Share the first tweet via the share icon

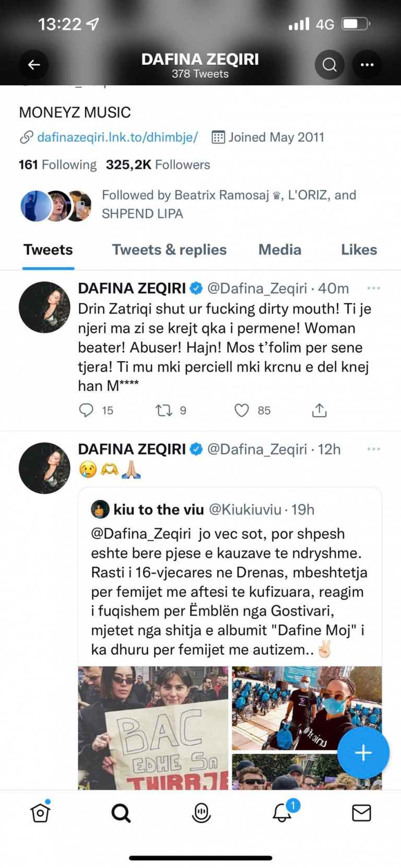click(x=319, y=410)
